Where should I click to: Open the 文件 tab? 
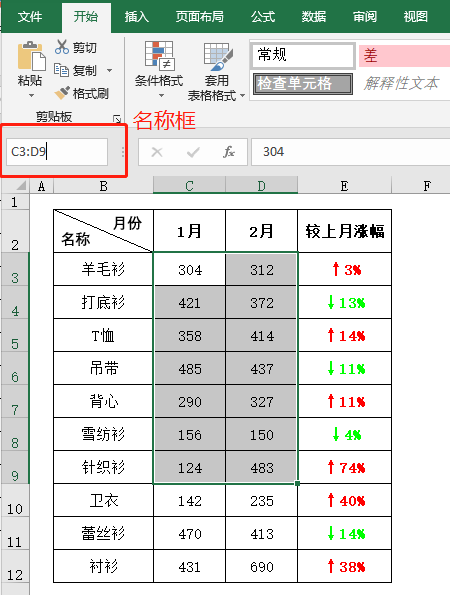(x=30, y=17)
